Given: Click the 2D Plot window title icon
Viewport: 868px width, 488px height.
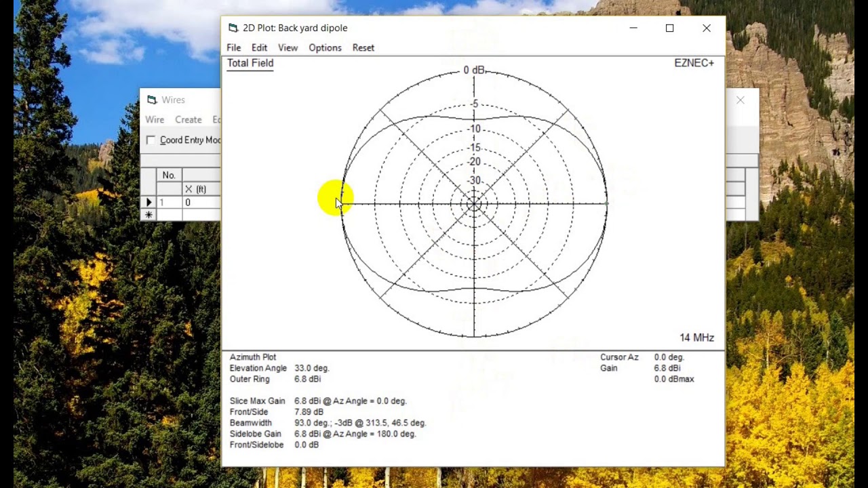Looking at the screenshot, I should tap(233, 28).
